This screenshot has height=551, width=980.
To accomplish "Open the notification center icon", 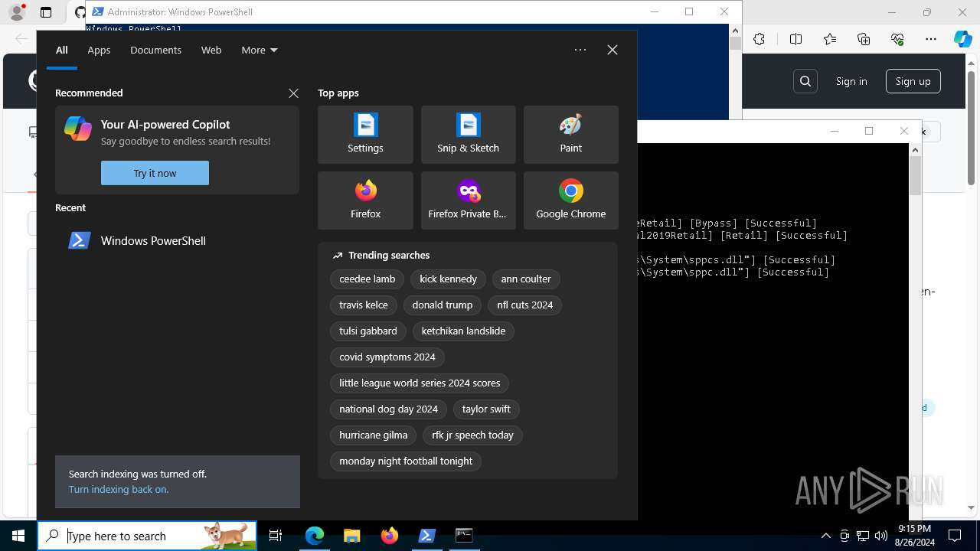I will (x=955, y=536).
